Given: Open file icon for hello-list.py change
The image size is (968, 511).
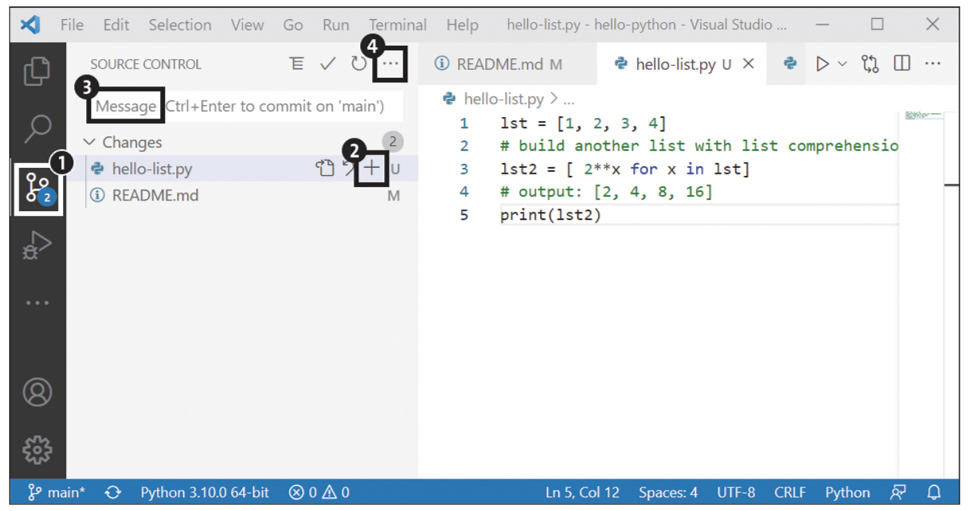Looking at the screenshot, I should tap(325, 168).
